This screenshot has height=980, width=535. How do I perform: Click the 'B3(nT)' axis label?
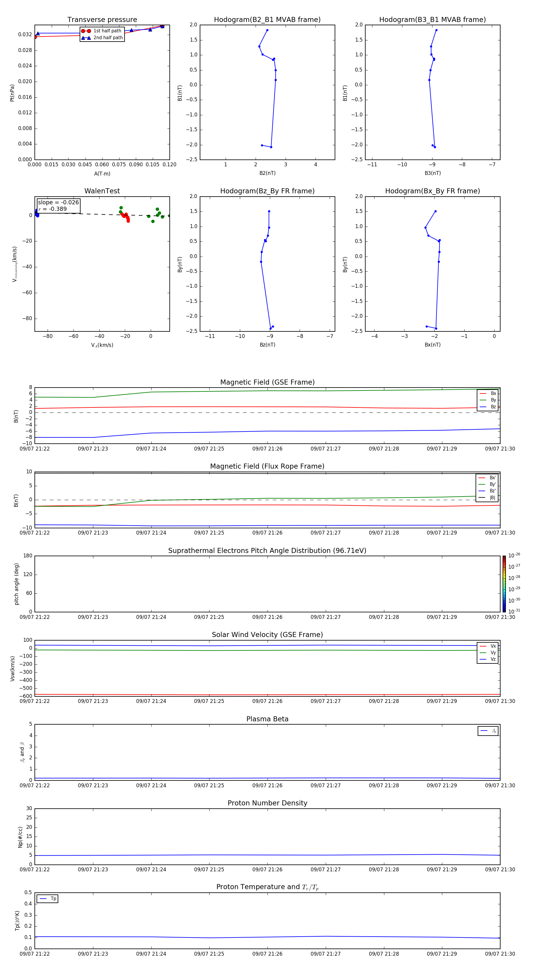point(432,173)
